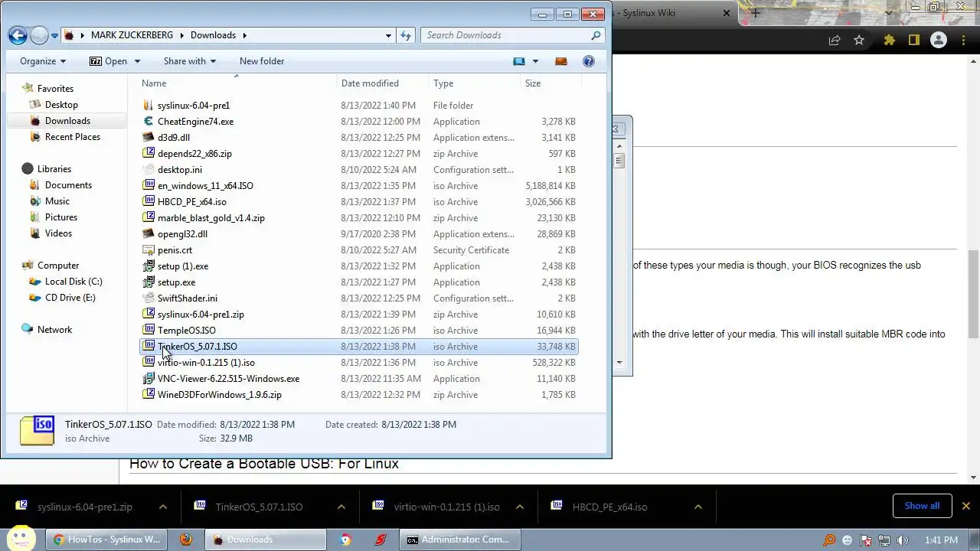
Task: Click Downloads in the address breadcrumb
Action: click(x=213, y=35)
